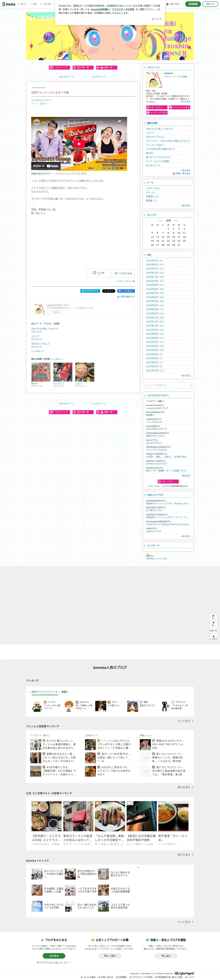Open the 2012年12月 ( 11 ) archive
This screenshot has height=980, width=220.
click(x=155, y=371)
